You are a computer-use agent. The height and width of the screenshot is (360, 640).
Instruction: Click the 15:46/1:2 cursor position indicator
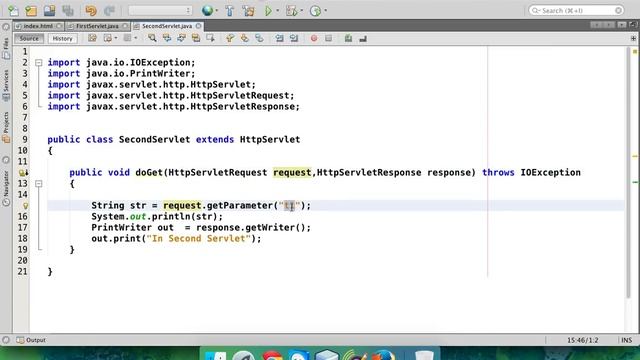point(582,340)
